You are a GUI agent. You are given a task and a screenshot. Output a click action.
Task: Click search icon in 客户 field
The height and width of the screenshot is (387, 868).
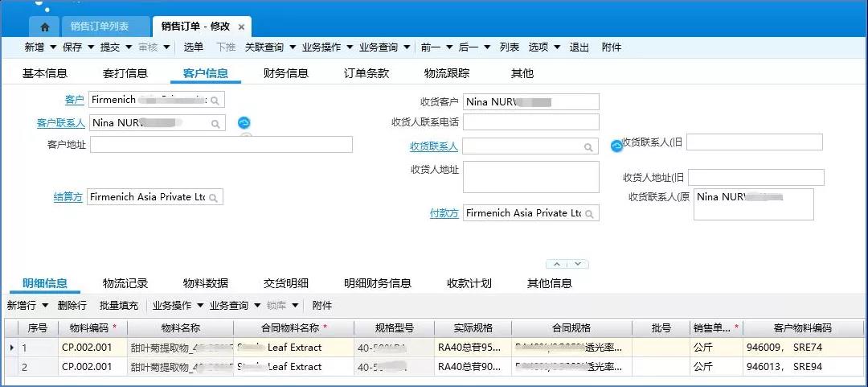pos(215,101)
